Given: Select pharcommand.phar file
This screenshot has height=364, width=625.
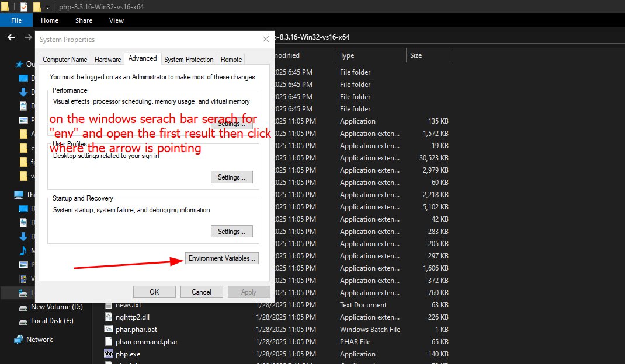Looking at the screenshot, I should tap(147, 342).
